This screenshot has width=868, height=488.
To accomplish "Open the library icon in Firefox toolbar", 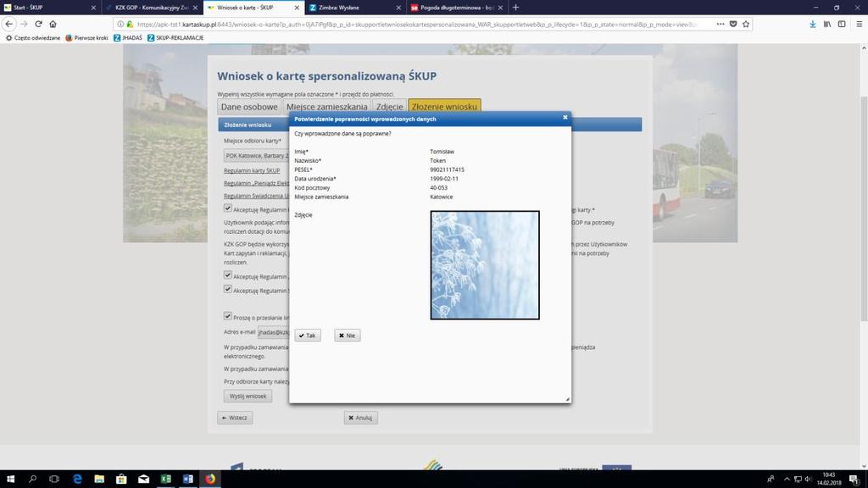I will (827, 24).
